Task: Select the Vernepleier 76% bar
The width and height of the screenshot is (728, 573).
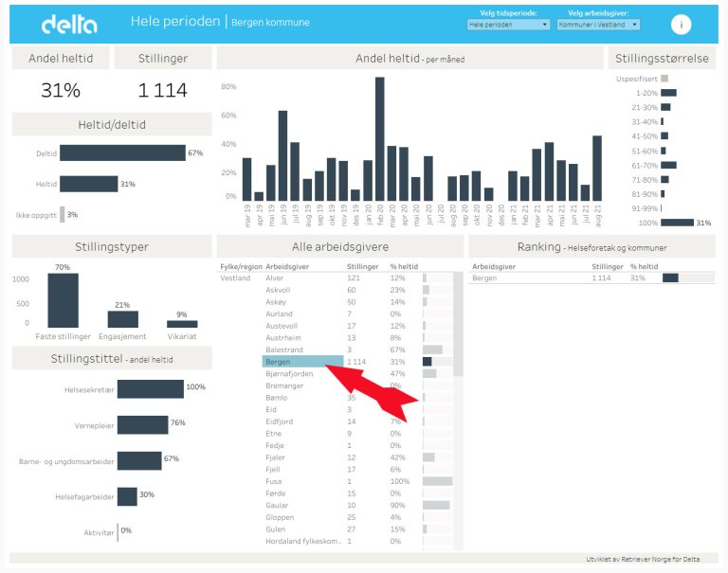Action: (x=142, y=425)
